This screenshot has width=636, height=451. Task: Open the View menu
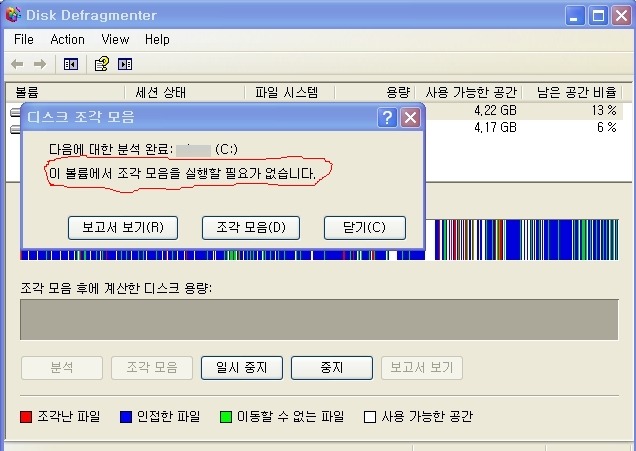click(115, 39)
